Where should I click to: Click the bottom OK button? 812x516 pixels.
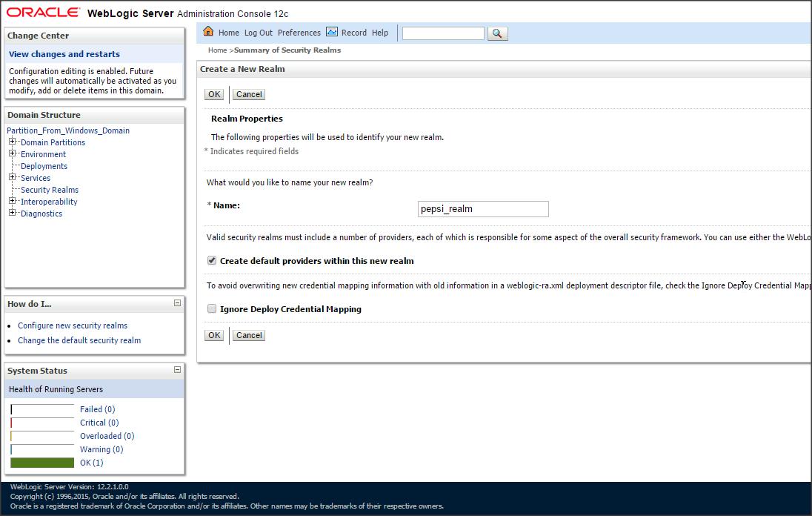pos(214,335)
